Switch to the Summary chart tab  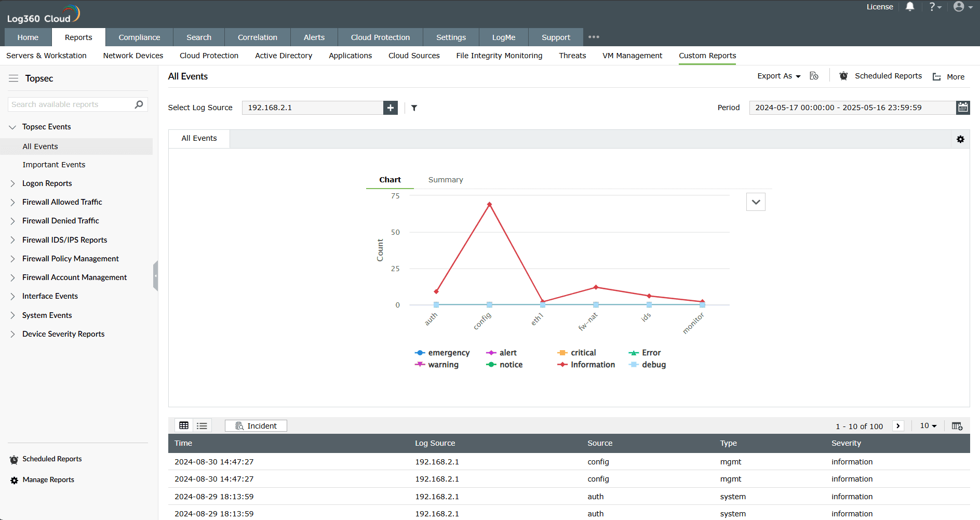coord(446,180)
